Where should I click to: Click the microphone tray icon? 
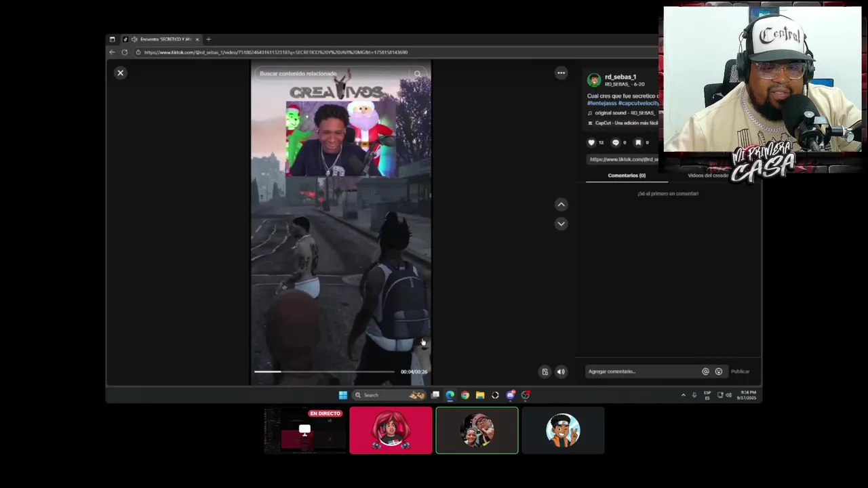coord(694,395)
